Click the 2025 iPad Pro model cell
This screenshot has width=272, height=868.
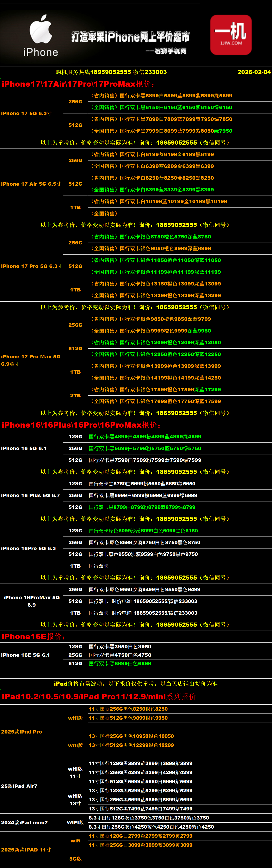(21, 732)
